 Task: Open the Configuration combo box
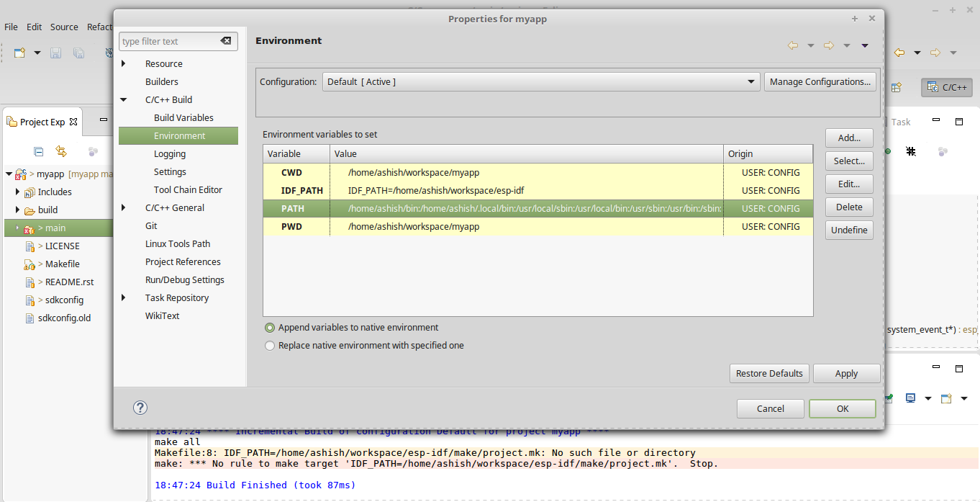point(541,81)
